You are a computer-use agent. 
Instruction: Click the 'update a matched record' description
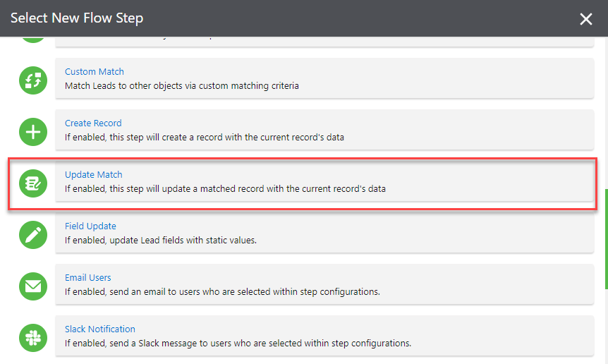[225, 189]
